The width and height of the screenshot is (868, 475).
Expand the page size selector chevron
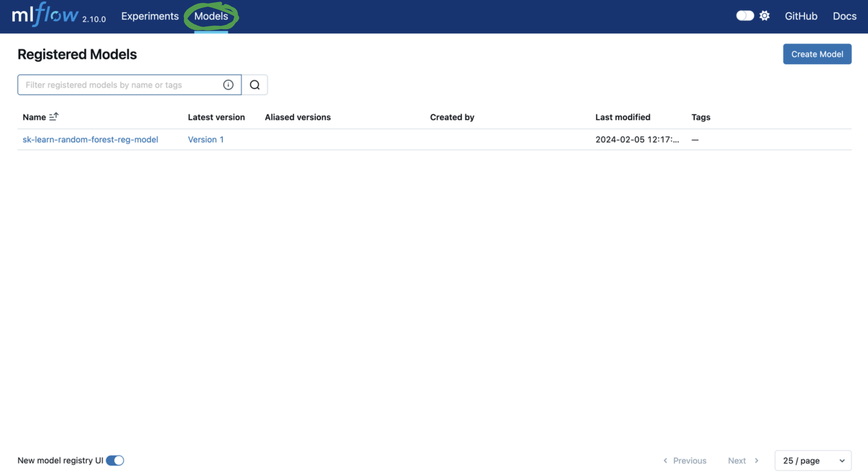click(842, 460)
